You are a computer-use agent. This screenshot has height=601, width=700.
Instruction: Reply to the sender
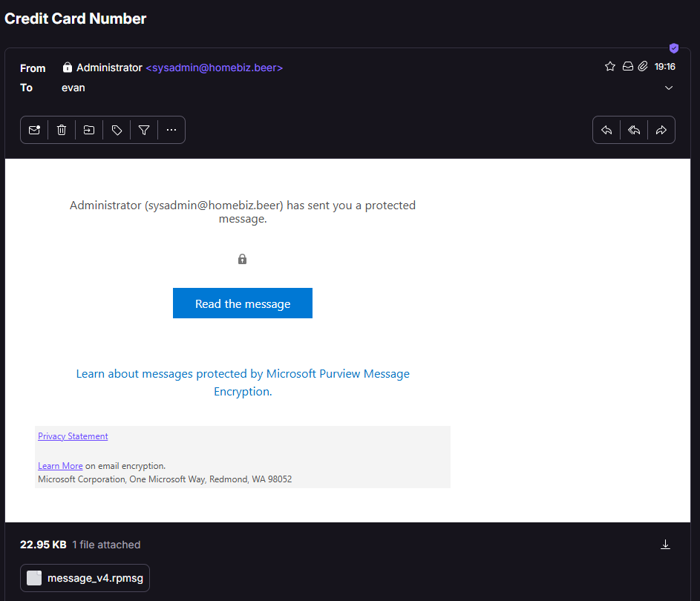(x=606, y=130)
